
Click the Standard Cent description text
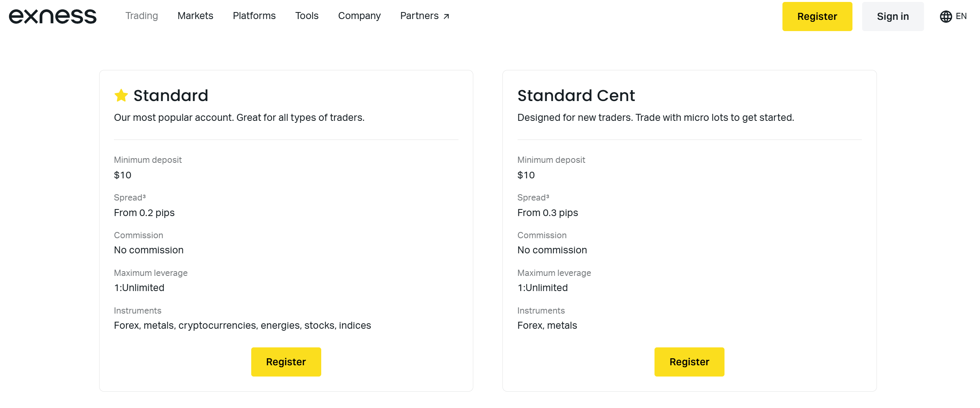coord(655,117)
